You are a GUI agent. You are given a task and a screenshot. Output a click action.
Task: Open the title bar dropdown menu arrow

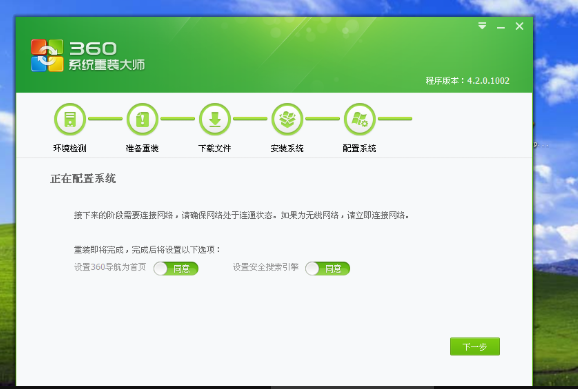[482, 26]
